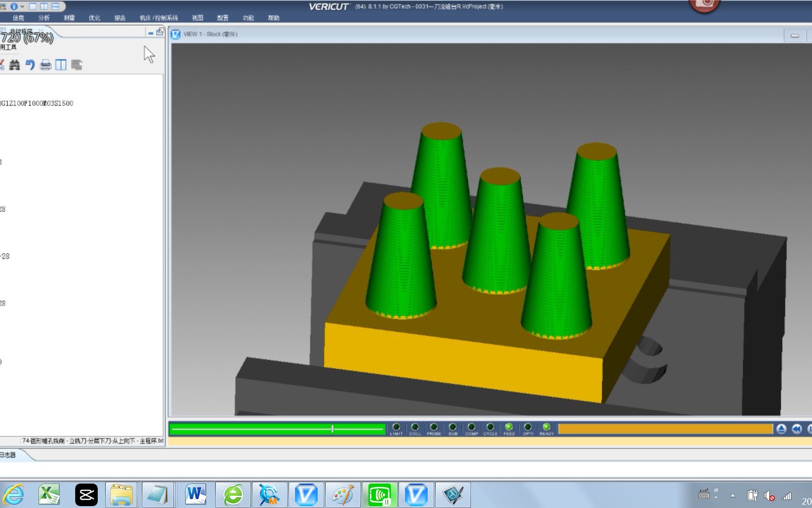Click the 3D stock model view
This screenshot has width=812, height=508.
point(491,230)
